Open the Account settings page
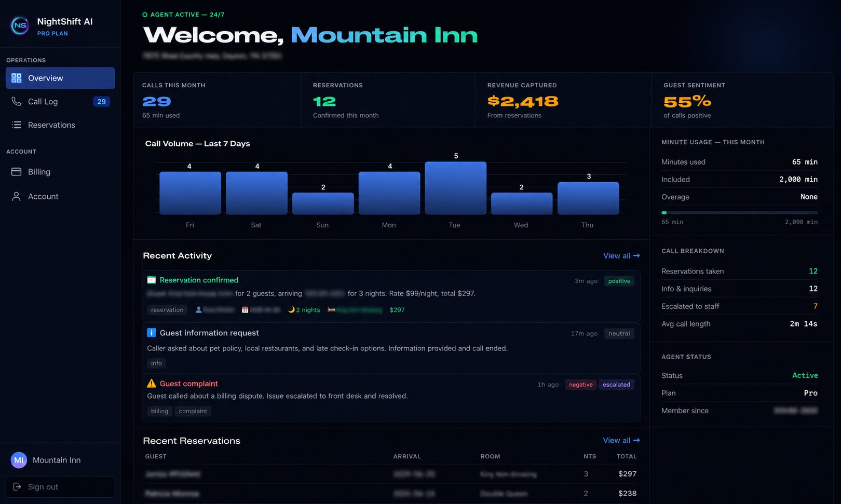 [x=60, y=196]
